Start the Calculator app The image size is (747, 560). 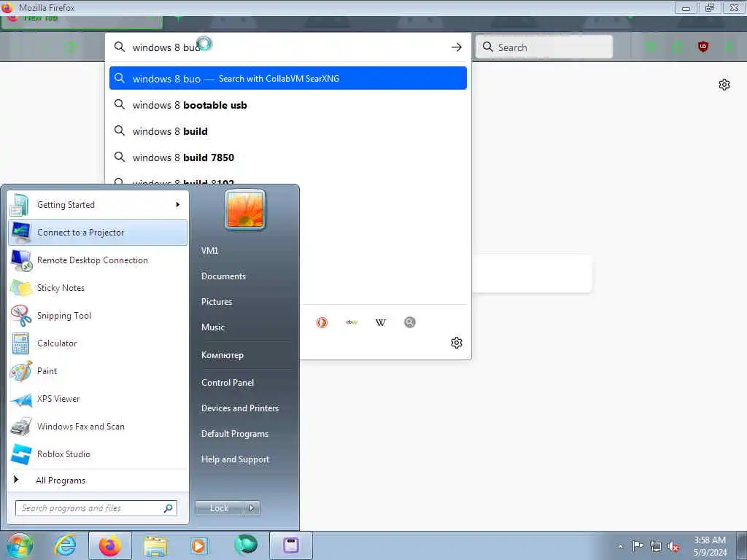[x=98, y=343]
